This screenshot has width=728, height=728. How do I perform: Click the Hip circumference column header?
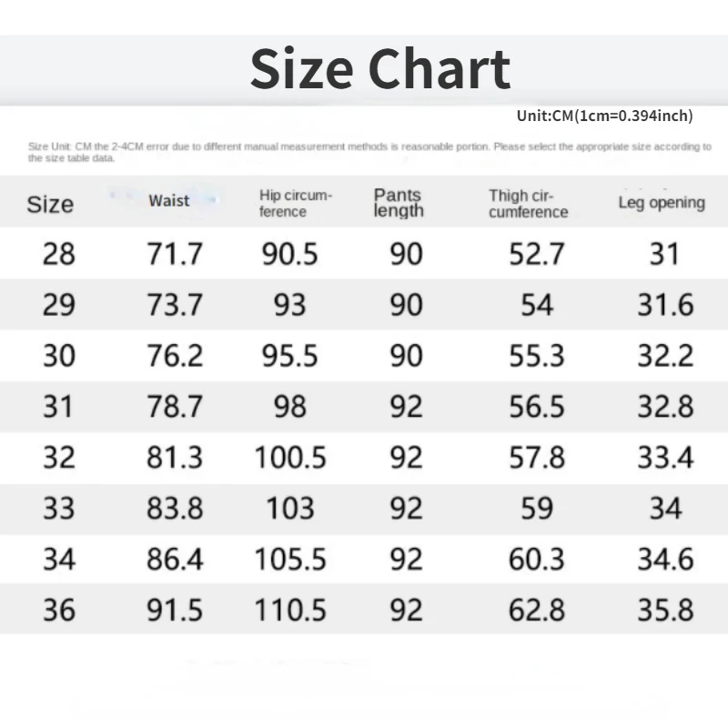click(295, 203)
